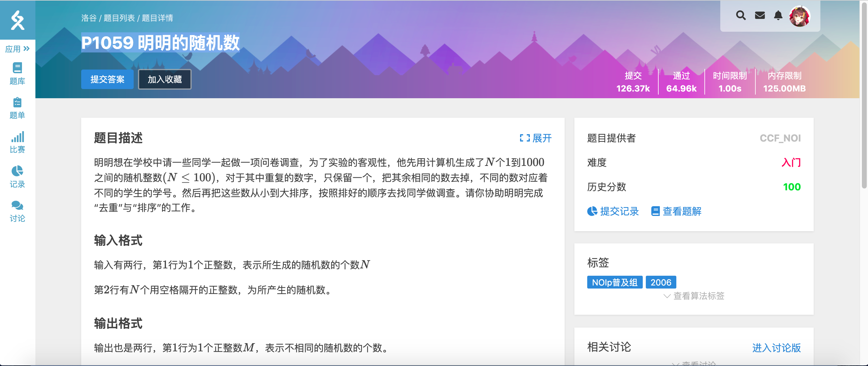Click the document icon beside 查看题解
Image resolution: width=868 pixels, height=366 pixels.
pyautogui.click(x=655, y=211)
